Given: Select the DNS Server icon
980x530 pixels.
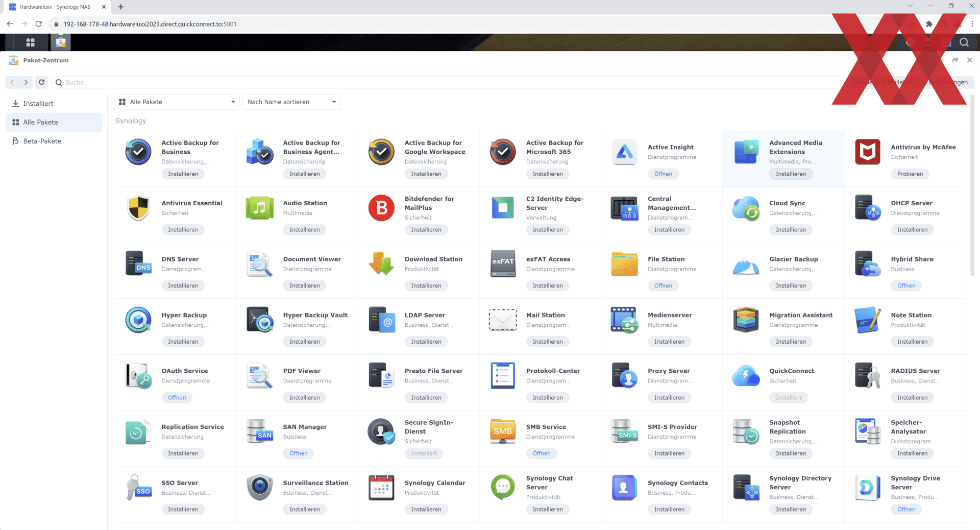Looking at the screenshot, I should [138, 263].
